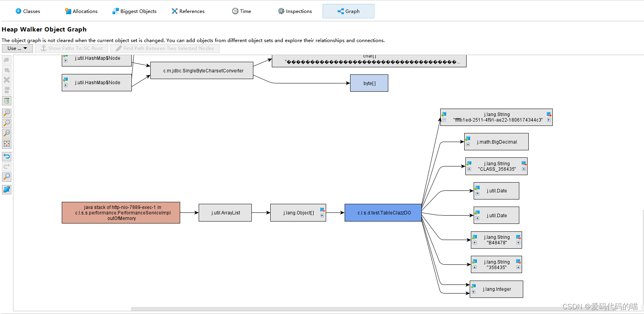Select the byte[] node
The image size is (644, 314).
(369, 83)
